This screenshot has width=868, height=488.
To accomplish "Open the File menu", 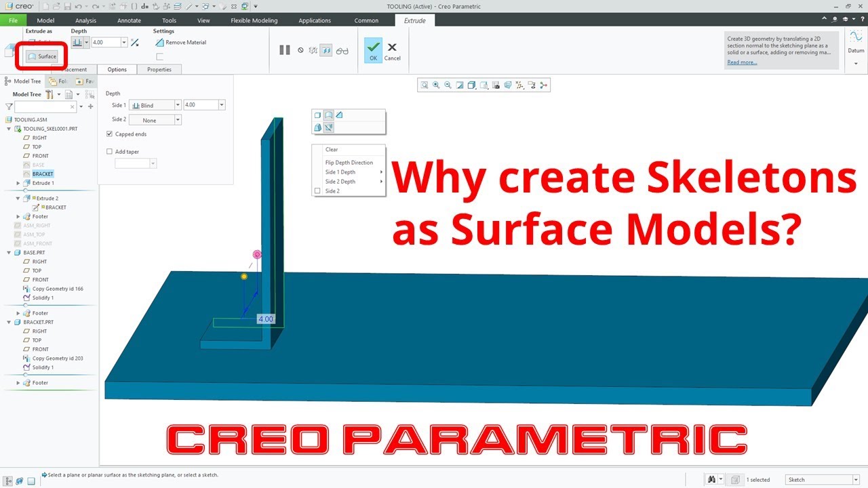I will pos(13,20).
